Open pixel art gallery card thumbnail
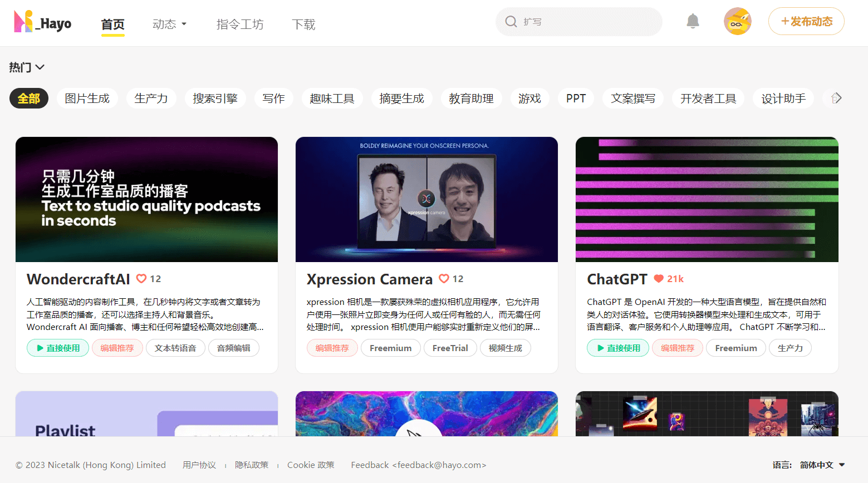 coord(707,413)
